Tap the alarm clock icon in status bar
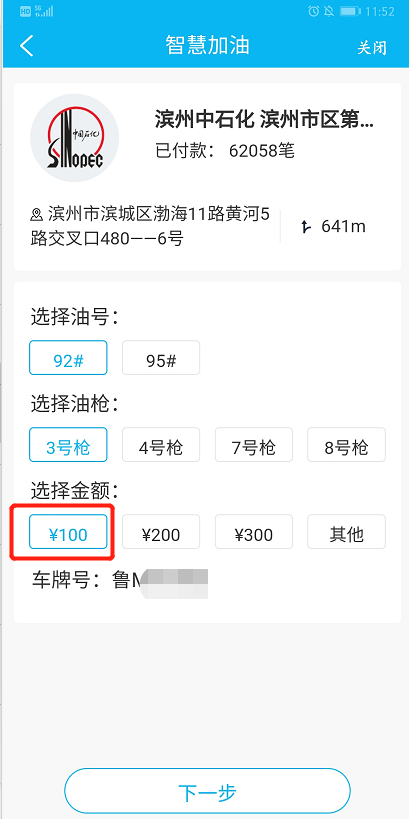Image resolution: width=409 pixels, height=819 pixels. tap(313, 11)
